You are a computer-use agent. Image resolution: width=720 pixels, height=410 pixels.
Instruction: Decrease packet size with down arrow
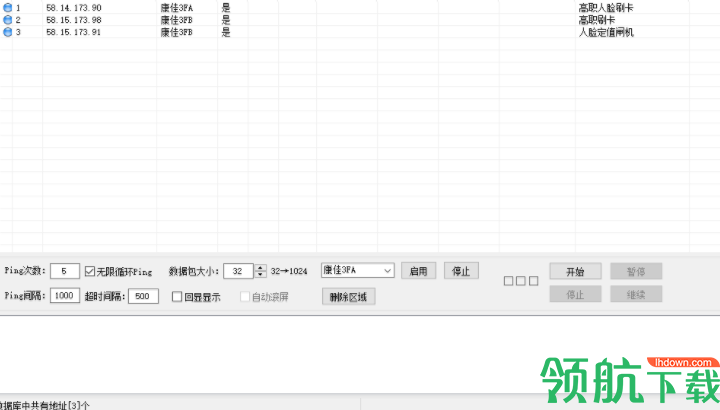click(260, 275)
